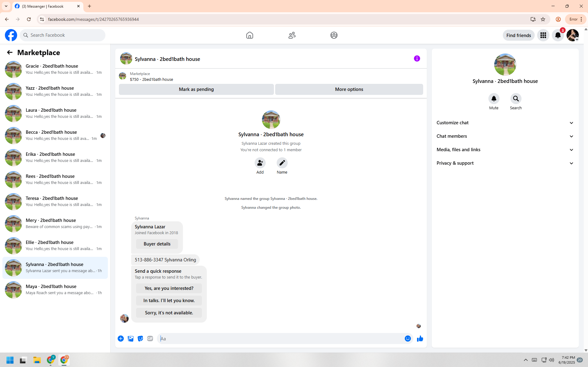Show hidden system tray icons
Viewport: 588px width, 367px height.
point(526,360)
